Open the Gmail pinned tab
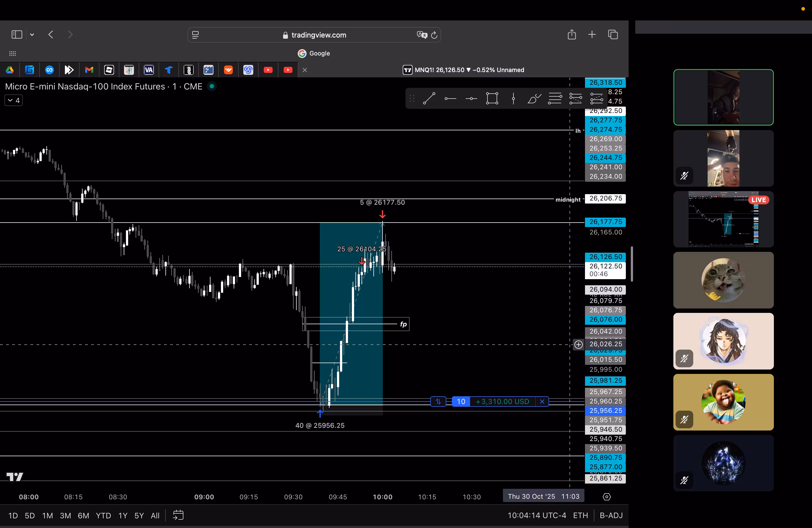812x528 pixels. (x=89, y=70)
